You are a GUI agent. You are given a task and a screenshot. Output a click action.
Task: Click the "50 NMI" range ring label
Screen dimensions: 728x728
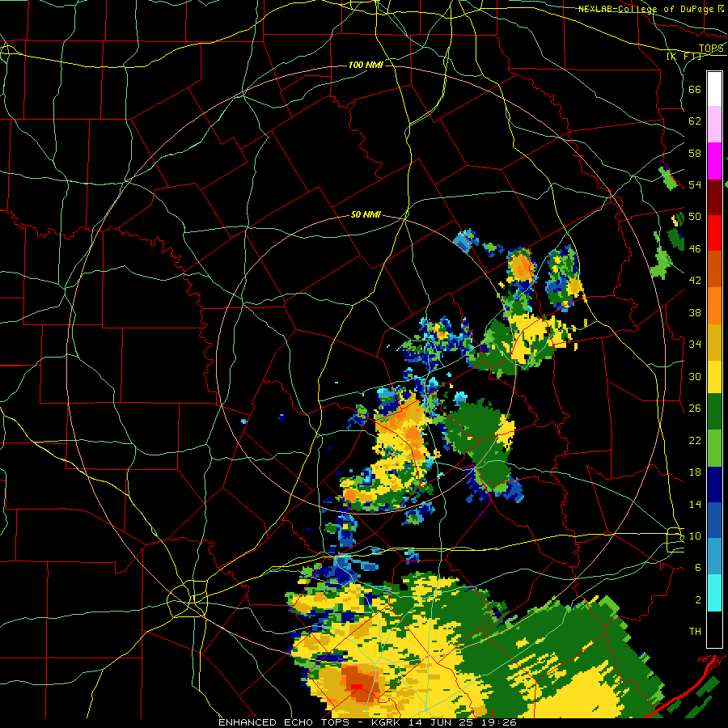[x=366, y=214]
